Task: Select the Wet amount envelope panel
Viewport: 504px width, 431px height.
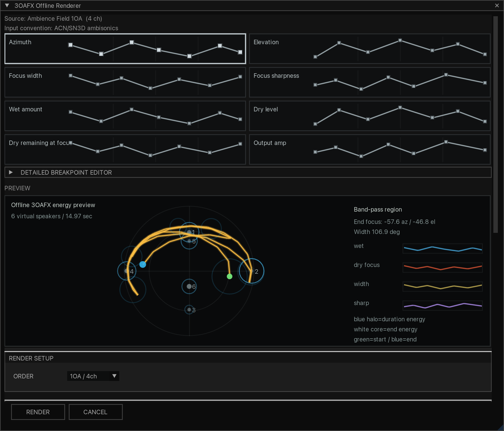Action: coord(125,116)
